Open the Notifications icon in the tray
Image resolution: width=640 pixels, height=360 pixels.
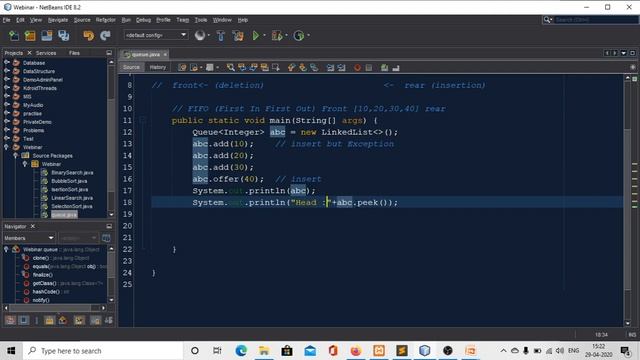click(625, 351)
